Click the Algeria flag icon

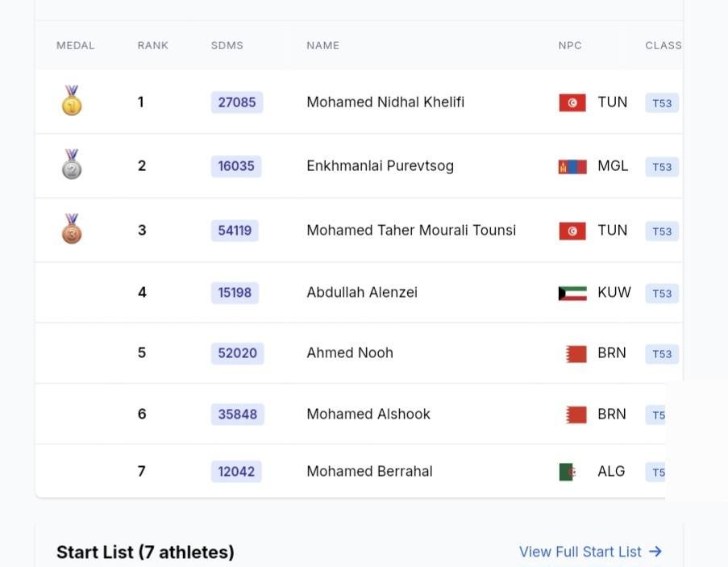tap(567, 472)
